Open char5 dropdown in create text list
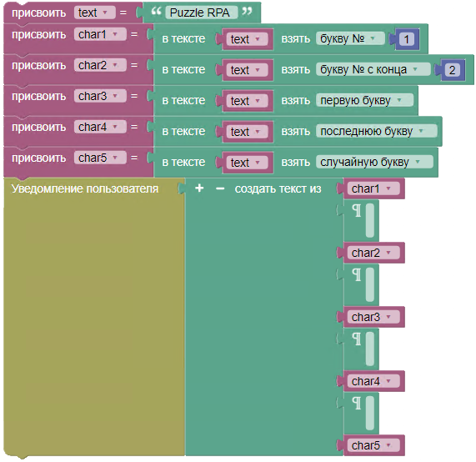 pos(373,445)
